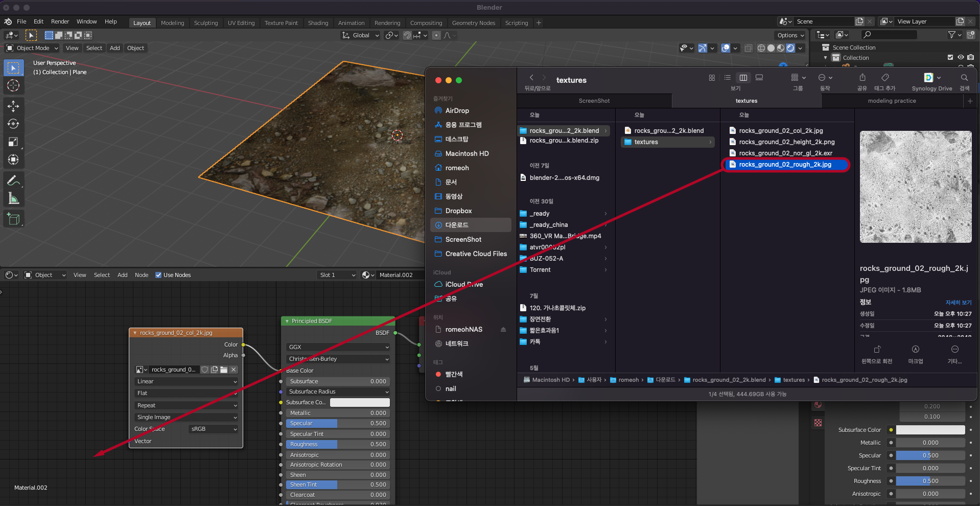The width and height of the screenshot is (980, 506).
Task: Uncheck the Collection exclude checkbox
Action: pos(950,58)
